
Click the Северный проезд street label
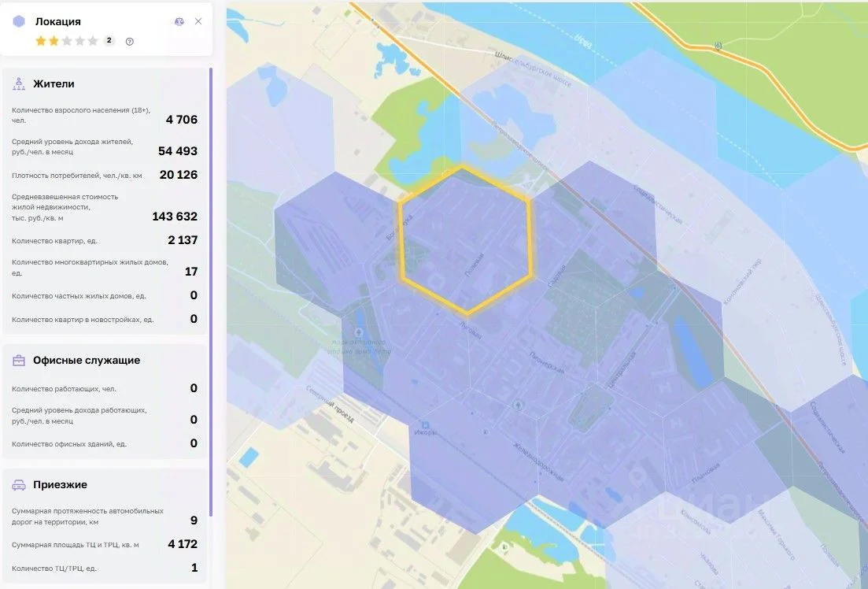(x=330, y=403)
